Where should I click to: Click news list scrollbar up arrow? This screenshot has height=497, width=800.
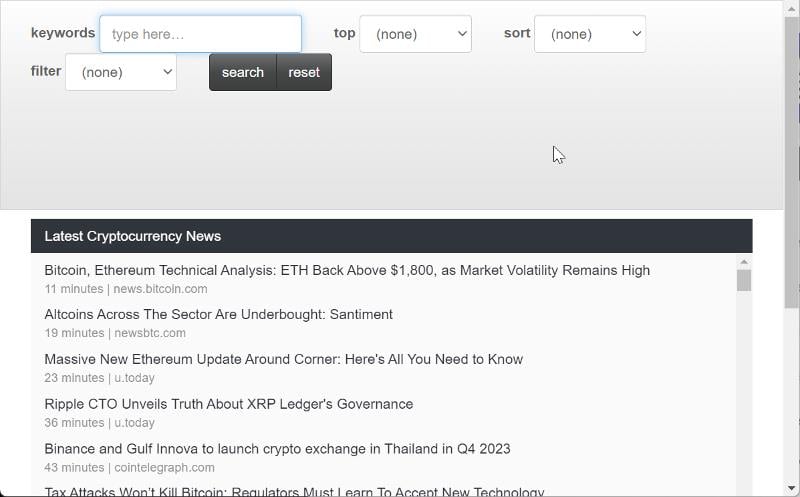pos(744,262)
